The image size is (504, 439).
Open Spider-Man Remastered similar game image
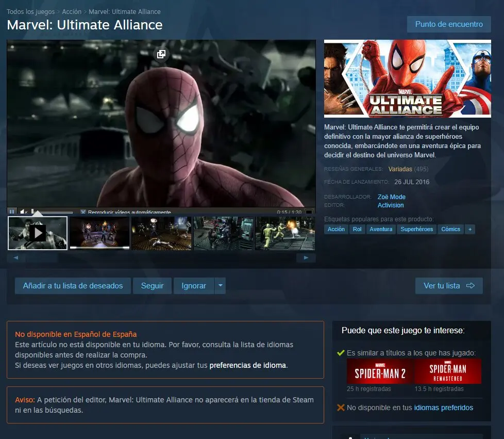pos(448,371)
